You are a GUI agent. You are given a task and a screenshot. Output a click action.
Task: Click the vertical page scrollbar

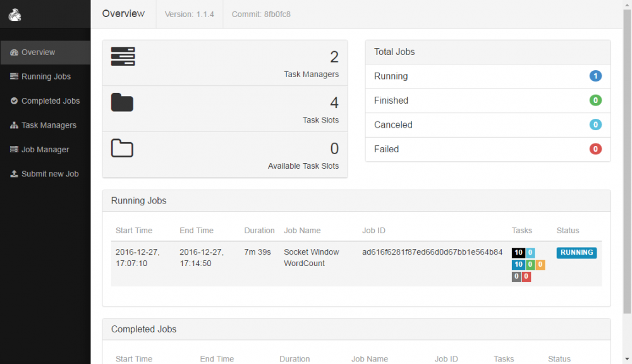coord(627,158)
